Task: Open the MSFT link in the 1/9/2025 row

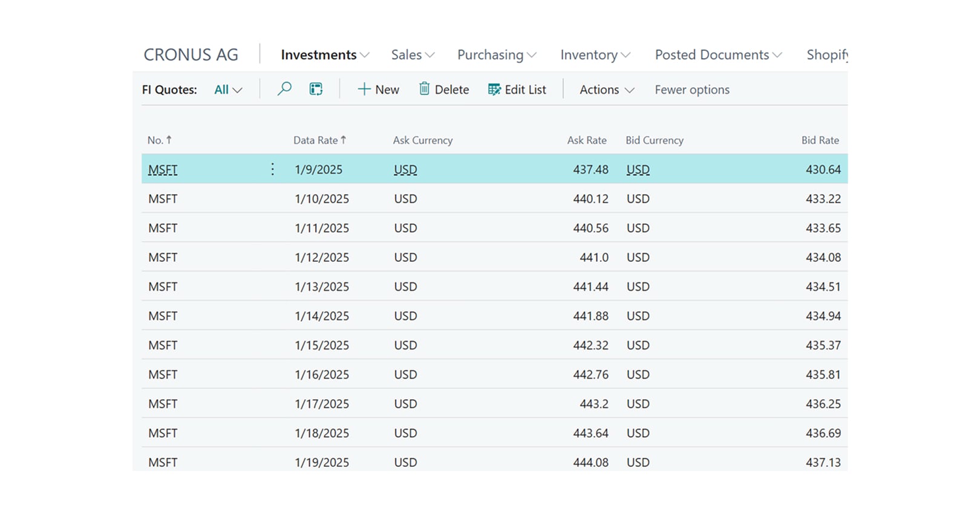Action: coord(163,170)
